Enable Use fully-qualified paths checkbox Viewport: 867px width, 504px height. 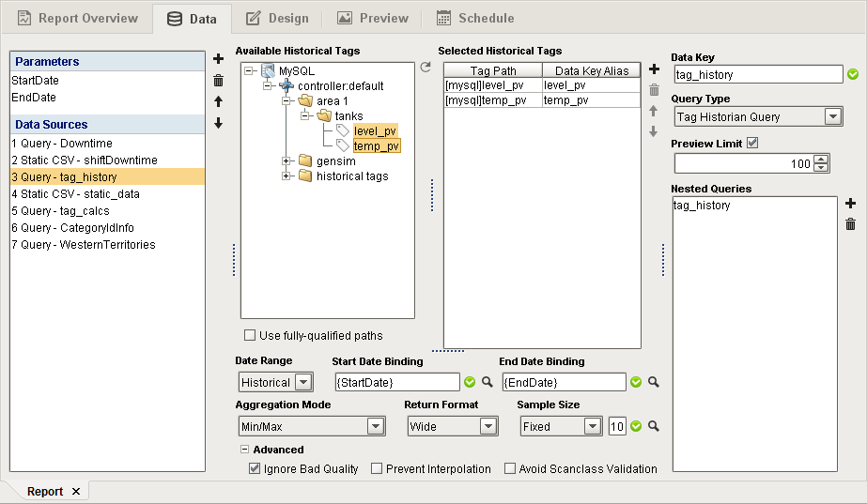click(x=250, y=335)
